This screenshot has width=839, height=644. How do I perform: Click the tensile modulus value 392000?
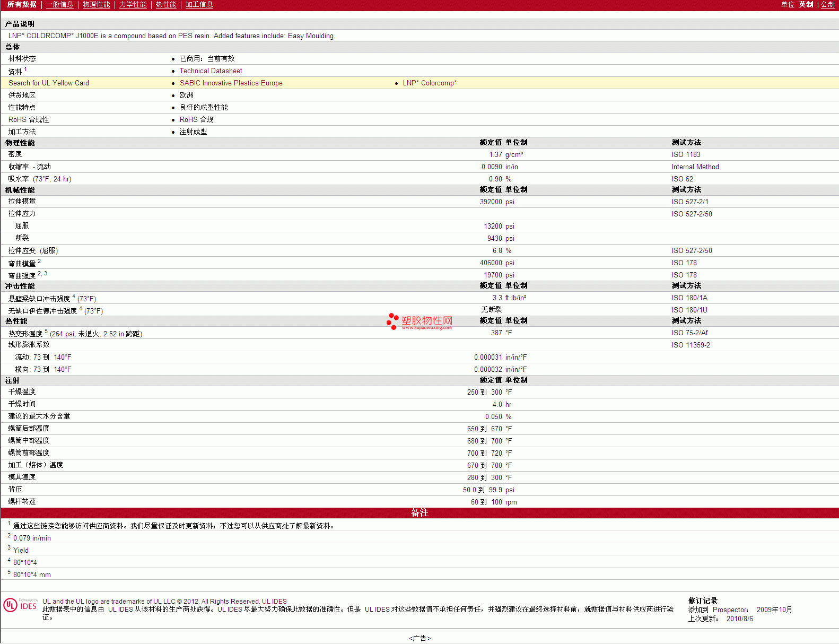coord(491,202)
